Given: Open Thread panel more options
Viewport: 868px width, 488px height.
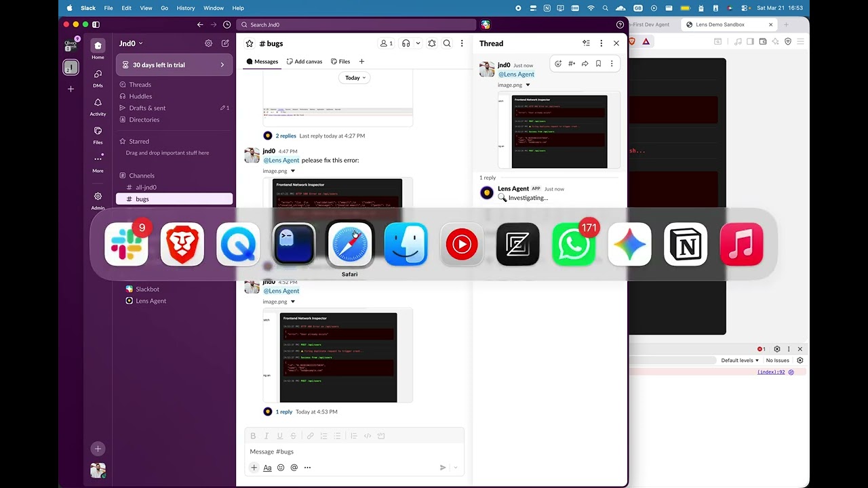Looking at the screenshot, I should pos(601,43).
